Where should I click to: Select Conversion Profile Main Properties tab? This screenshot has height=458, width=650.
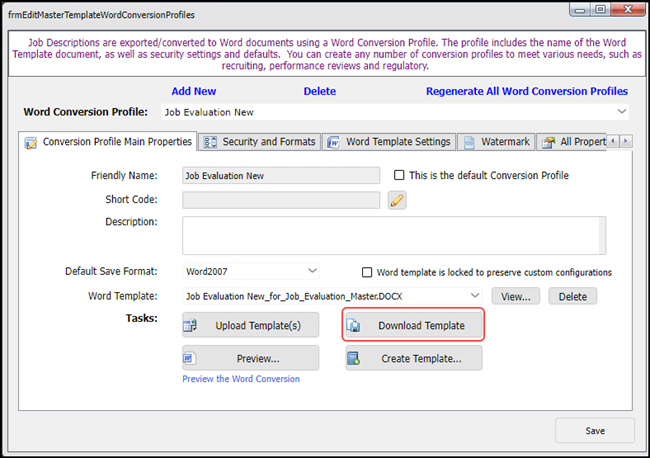(108, 142)
